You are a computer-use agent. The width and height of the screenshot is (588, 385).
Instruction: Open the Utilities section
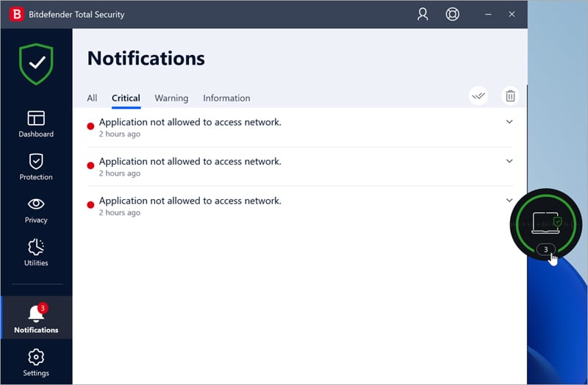[x=36, y=252]
